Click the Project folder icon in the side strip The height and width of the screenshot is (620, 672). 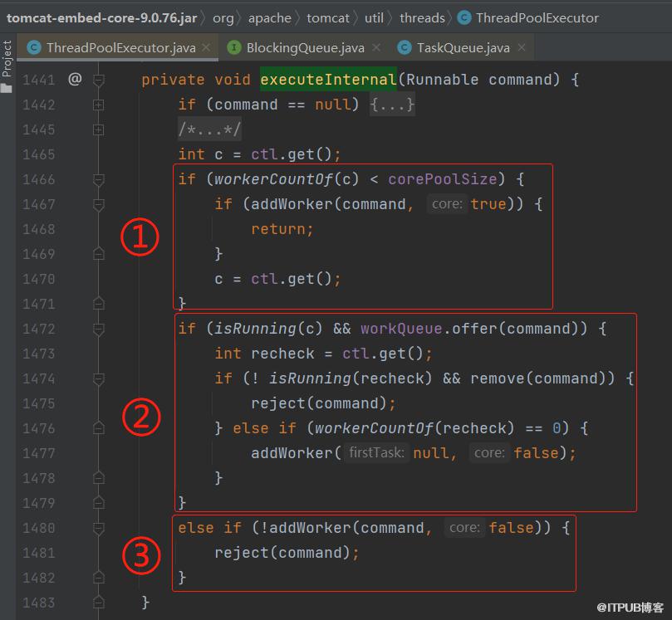(x=7, y=88)
